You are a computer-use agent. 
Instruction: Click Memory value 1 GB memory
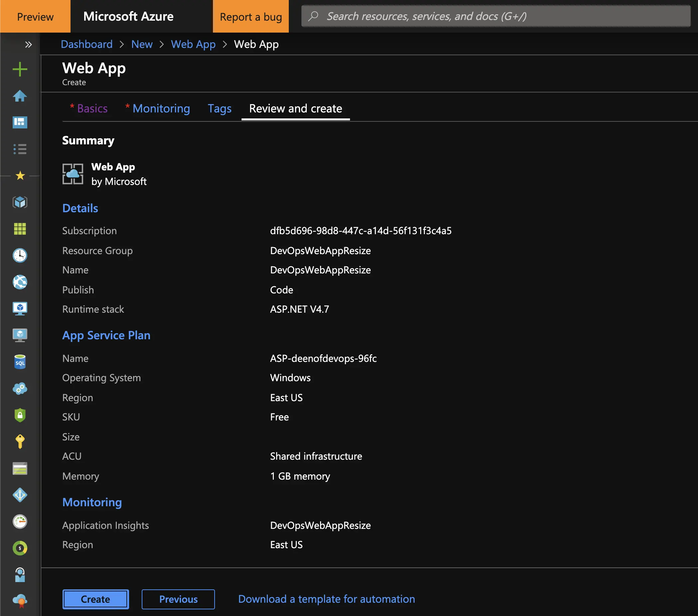[300, 476]
